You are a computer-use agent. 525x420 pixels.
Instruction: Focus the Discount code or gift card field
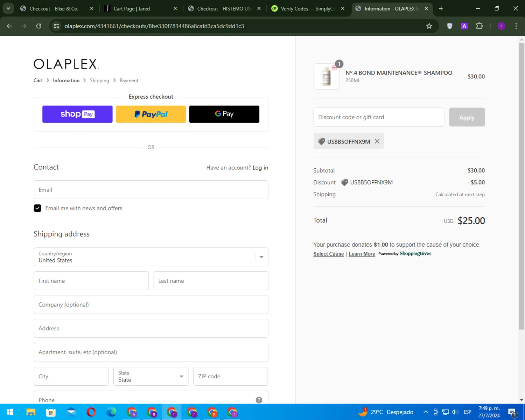point(379,117)
